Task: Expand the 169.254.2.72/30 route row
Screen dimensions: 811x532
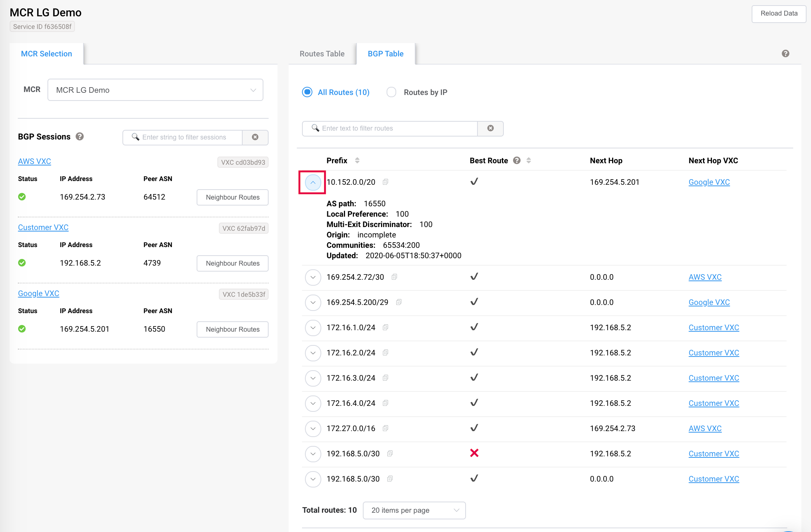Action: point(313,277)
